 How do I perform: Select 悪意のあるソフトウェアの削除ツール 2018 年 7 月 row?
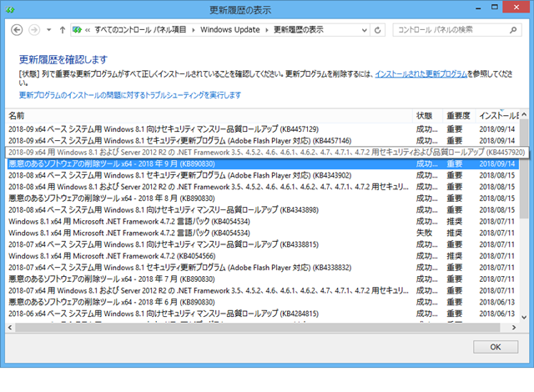263,279
